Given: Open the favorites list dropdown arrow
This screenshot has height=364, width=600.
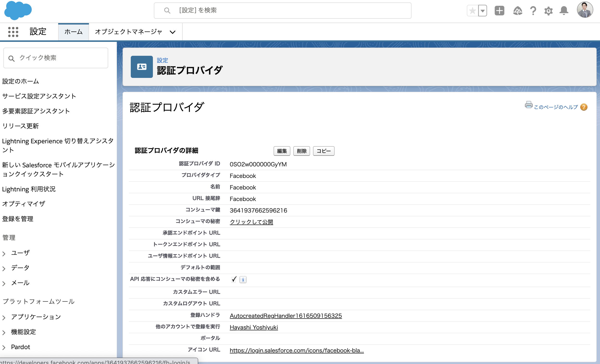Looking at the screenshot, I should point(482,11).
